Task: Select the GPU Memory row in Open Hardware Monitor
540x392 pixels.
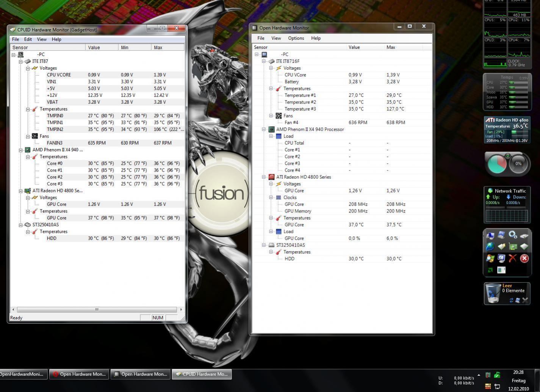Action: click(x=342, y=211)
